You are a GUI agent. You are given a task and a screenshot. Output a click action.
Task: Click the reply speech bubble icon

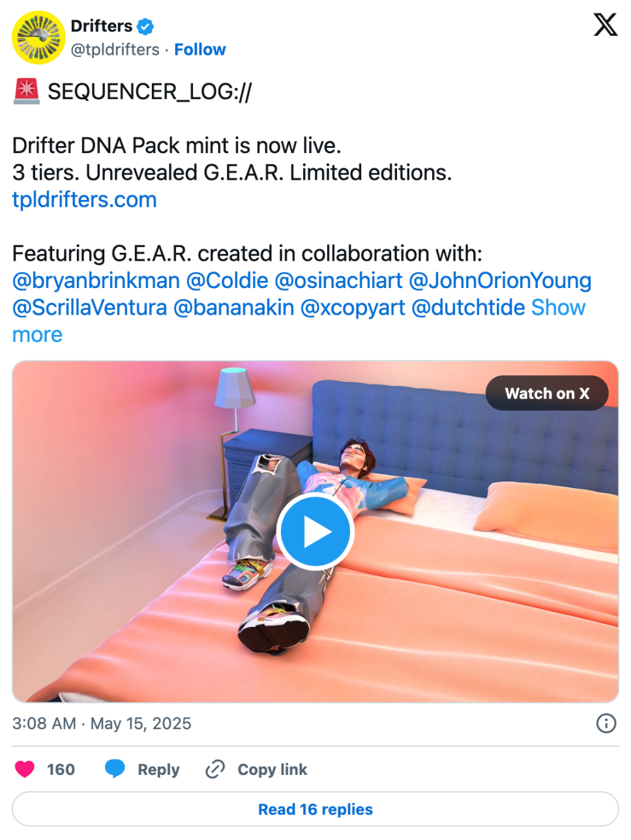coord(115,769)
